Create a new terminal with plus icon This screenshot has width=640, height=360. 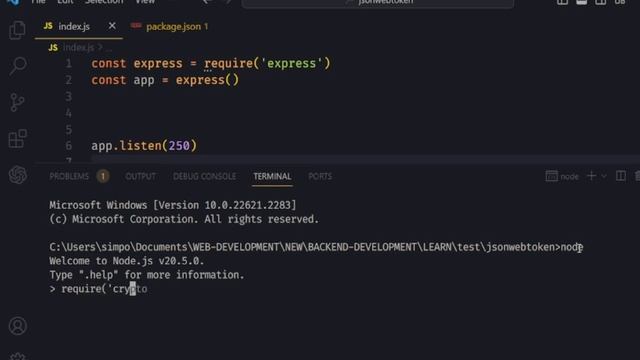point(591,176)
